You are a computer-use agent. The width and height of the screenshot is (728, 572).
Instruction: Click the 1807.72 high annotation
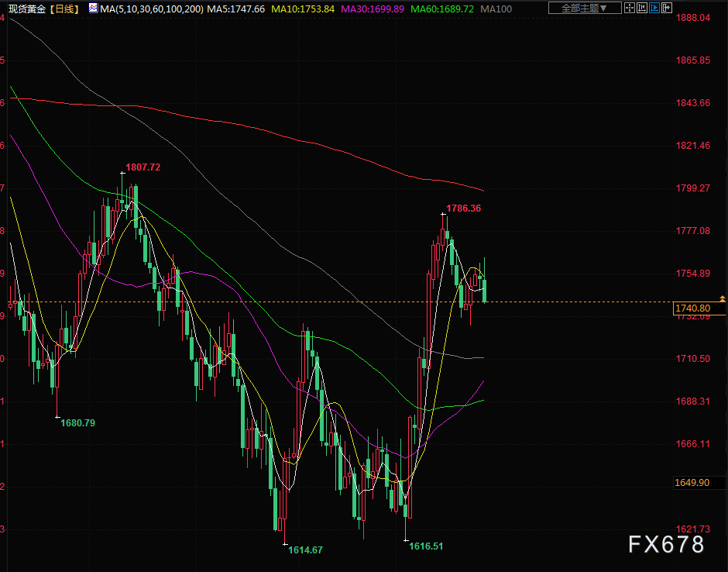click(x=143, y=167)
